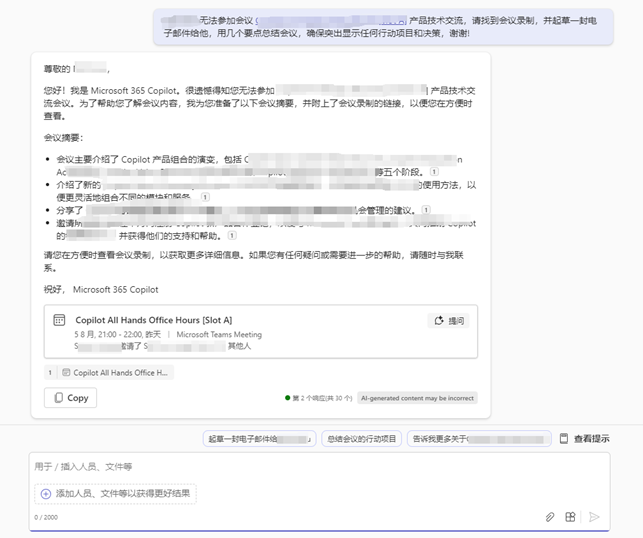This screenshot has height=538, width=643.
Task: Click the plus circle icon in add people chip
Action: tap(46, 494)
